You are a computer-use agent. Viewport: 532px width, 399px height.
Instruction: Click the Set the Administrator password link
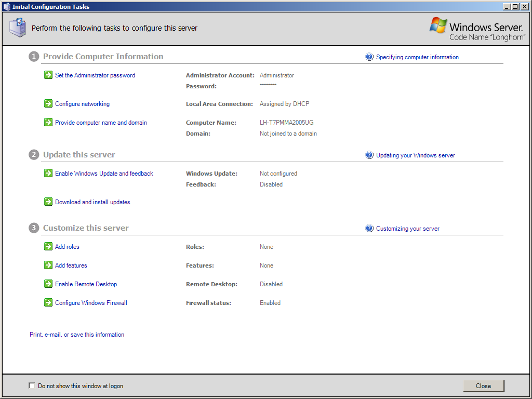(x=95, y=75)
